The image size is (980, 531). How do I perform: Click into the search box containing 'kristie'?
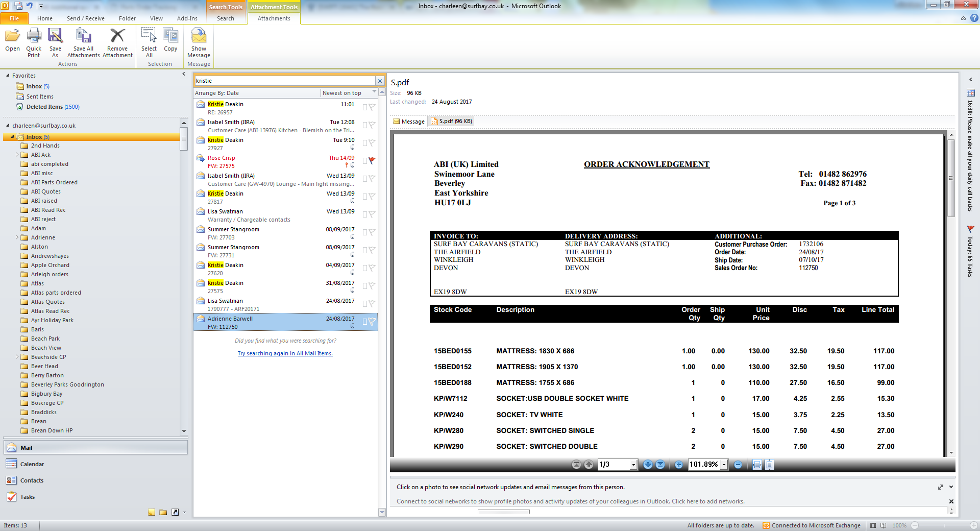284,81
